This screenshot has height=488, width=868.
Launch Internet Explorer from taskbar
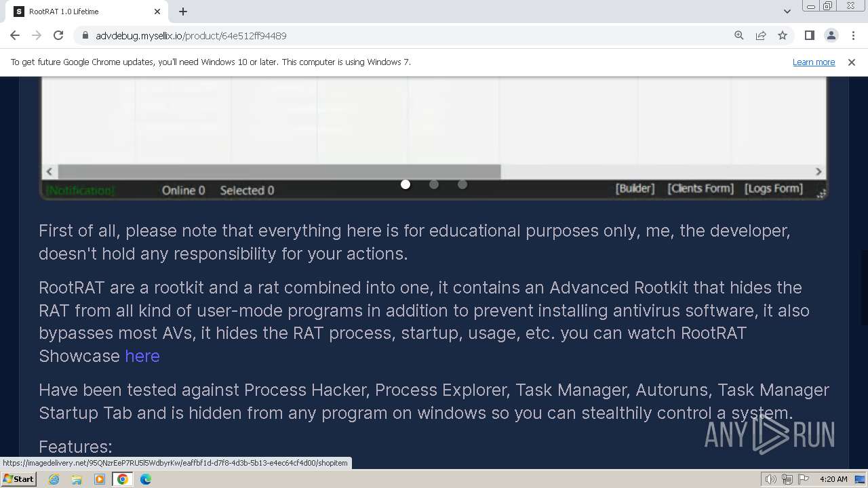[x=54, y=479]
